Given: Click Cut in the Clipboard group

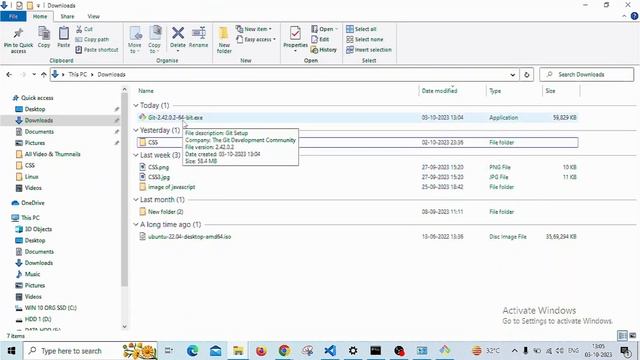Looking at the screenshot, I should pos(84,29).
